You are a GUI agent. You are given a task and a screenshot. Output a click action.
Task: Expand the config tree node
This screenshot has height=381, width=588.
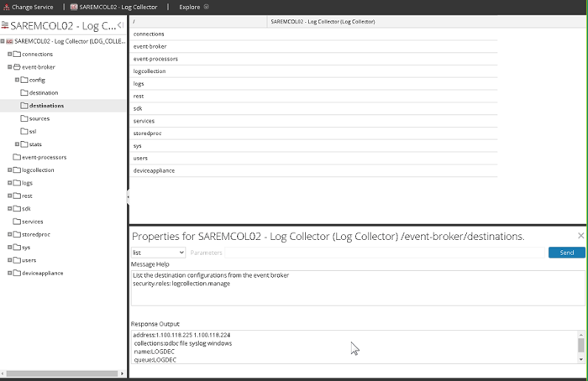tap(17, 80)
